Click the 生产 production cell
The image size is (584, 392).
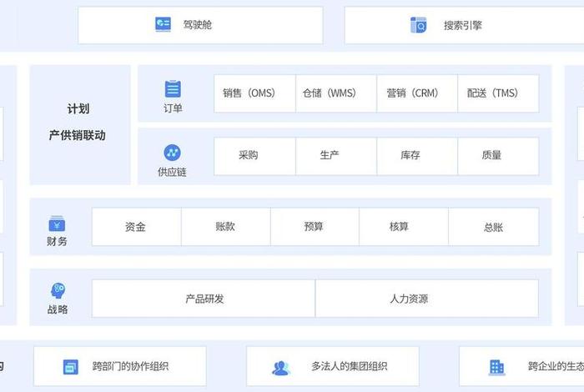coord(335,156)
